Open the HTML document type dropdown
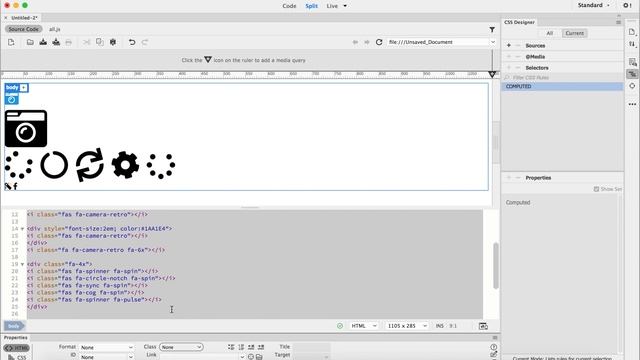Viewport: 640px width, 360px height. click(x=363, y=326)
